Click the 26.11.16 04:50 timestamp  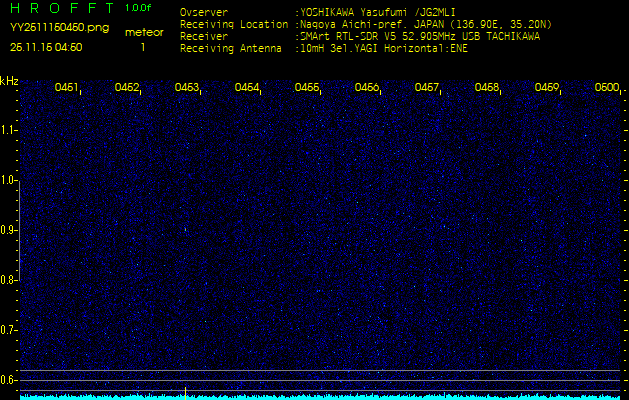(46, 47)
